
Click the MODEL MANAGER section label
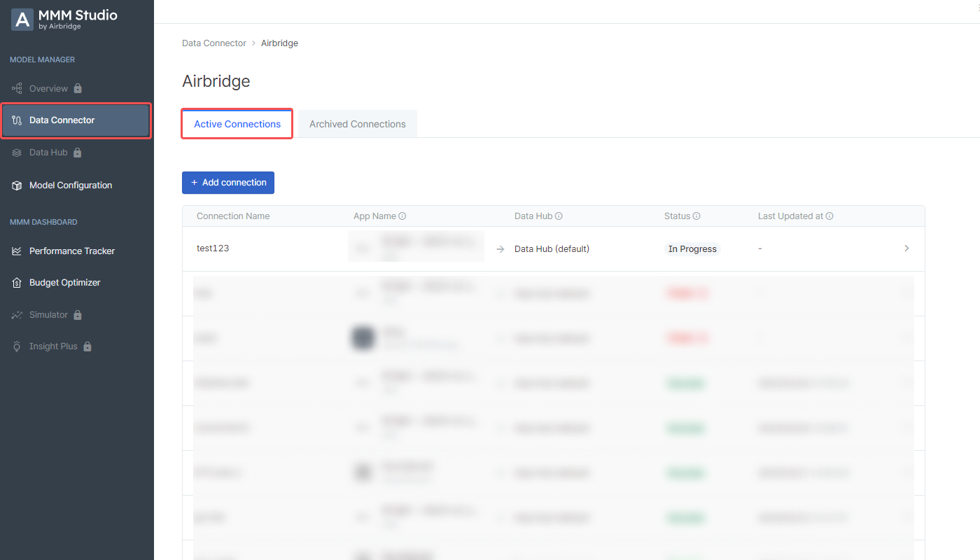42,60
